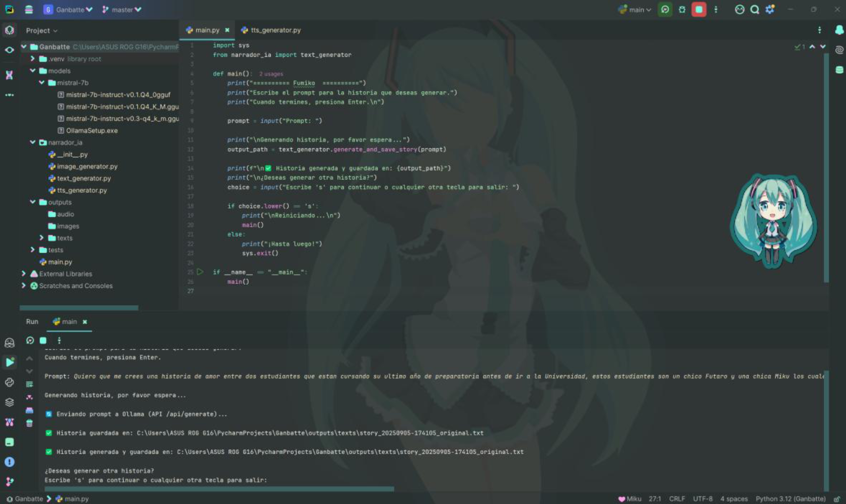Rerun the process in the Run panel toolbar
Screen dimensions: 846x504
click(30, 341)
